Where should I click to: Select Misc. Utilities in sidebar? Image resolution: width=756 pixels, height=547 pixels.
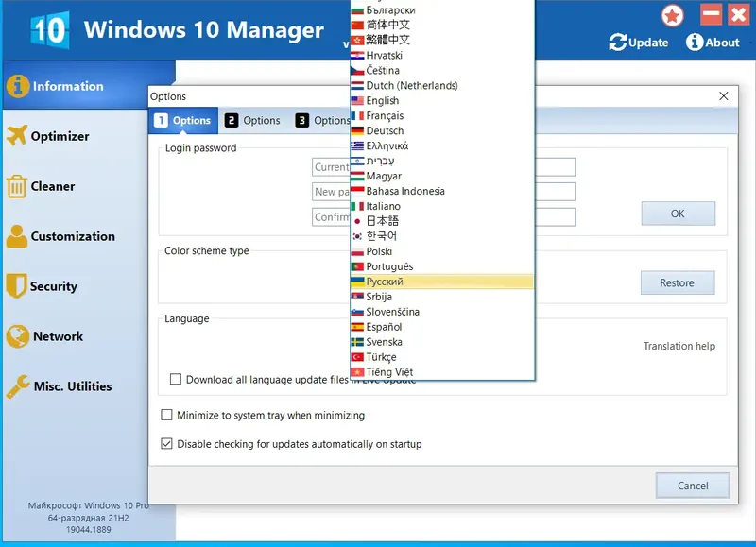71,386
